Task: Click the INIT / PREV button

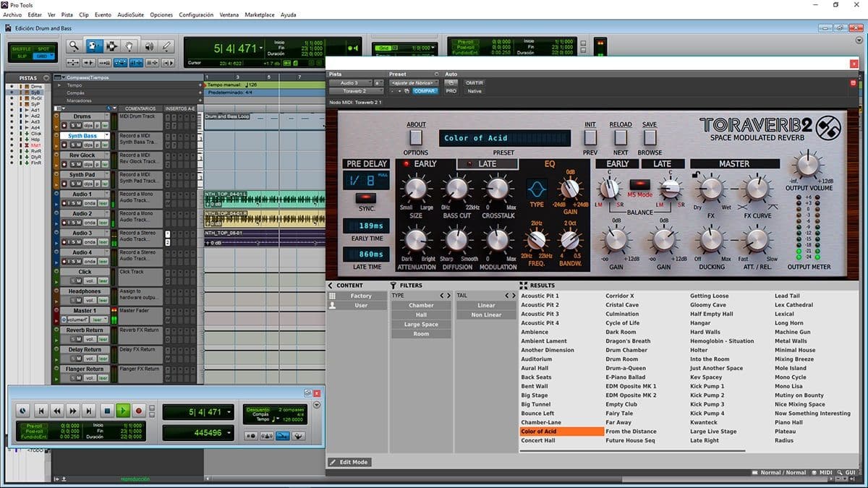Action: tap(590, 137)
